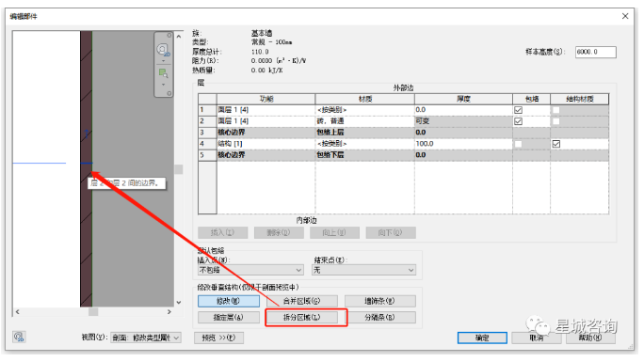Click the 拆分区域 button
This screenshot has height=362, width=644.
(x=302, y=317)
